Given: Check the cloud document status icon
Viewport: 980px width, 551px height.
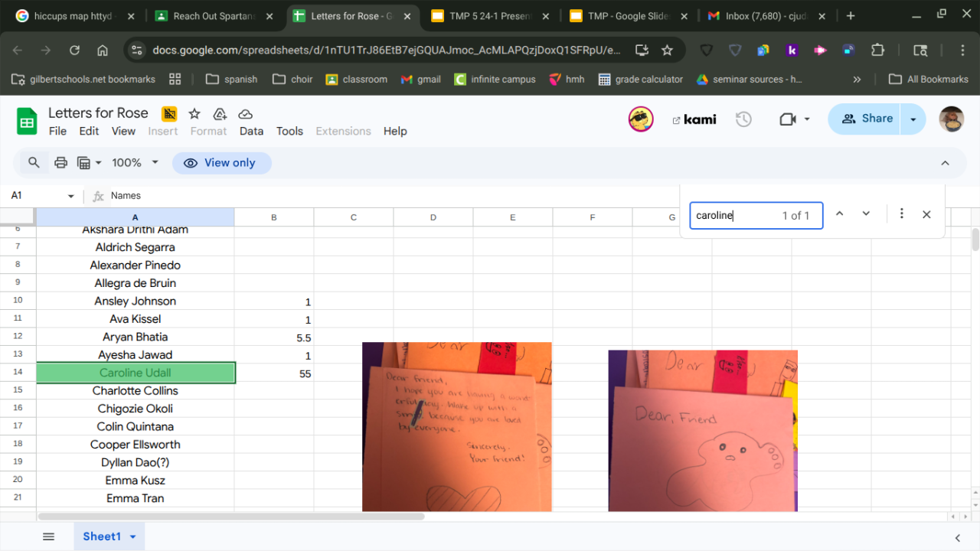Looking at the screenshot, I should point(246,114).
